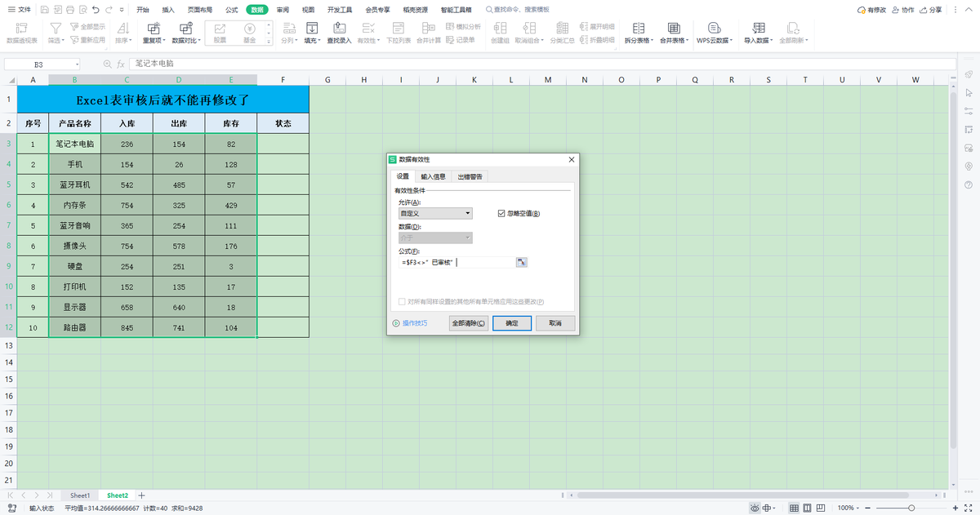Click the 合并表格 merge table icon
The image size is (980, 515).
(x=674, y=28)
